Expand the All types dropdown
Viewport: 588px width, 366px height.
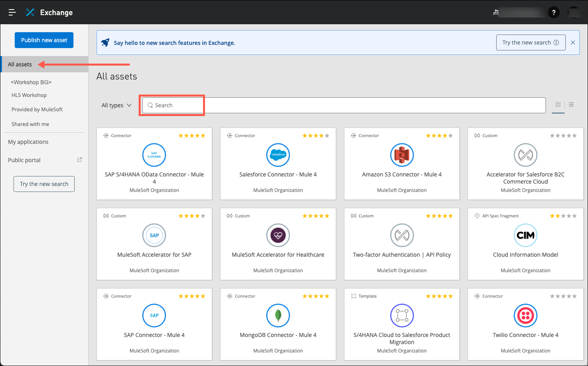click(x=116, y=105)
